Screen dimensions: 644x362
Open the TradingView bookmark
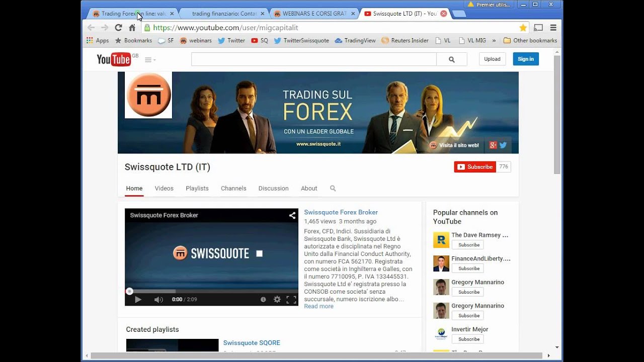[355, 41]
